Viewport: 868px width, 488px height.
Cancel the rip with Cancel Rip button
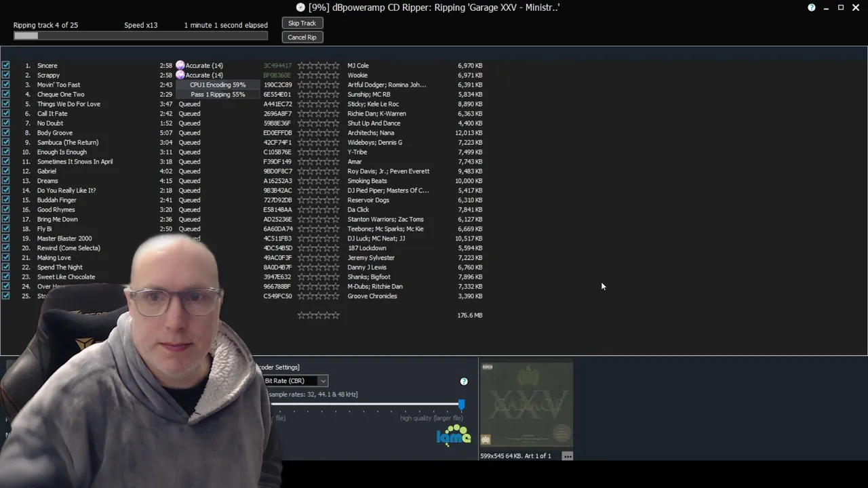tap(302, 37)
